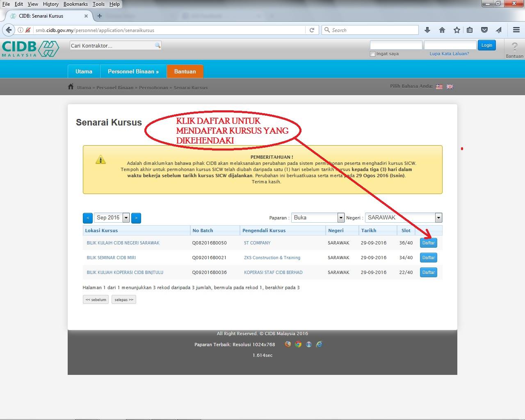Click the search magnifier in Cari Kontraktor box
Viewport: 525px width, 420px height.
pos(157,46)
